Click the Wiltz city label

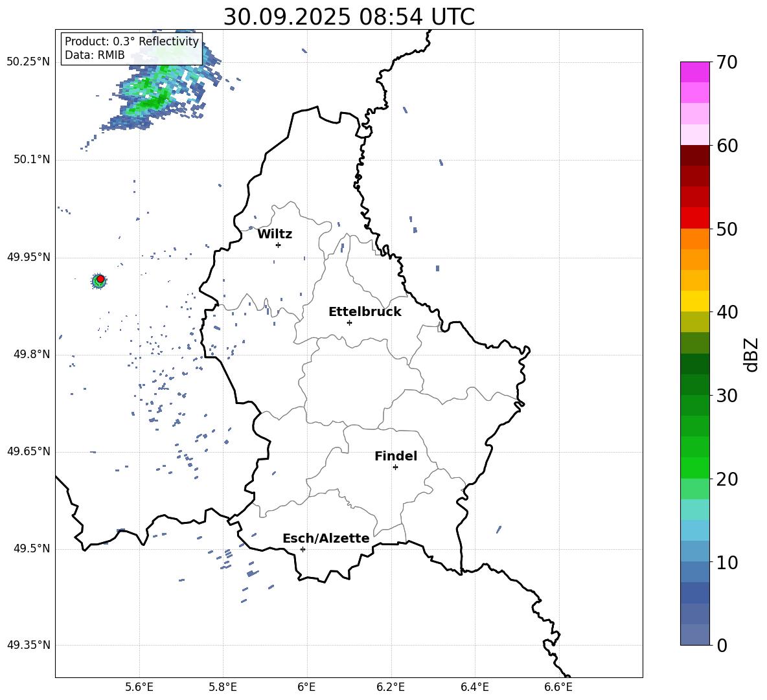click(275, 234)
